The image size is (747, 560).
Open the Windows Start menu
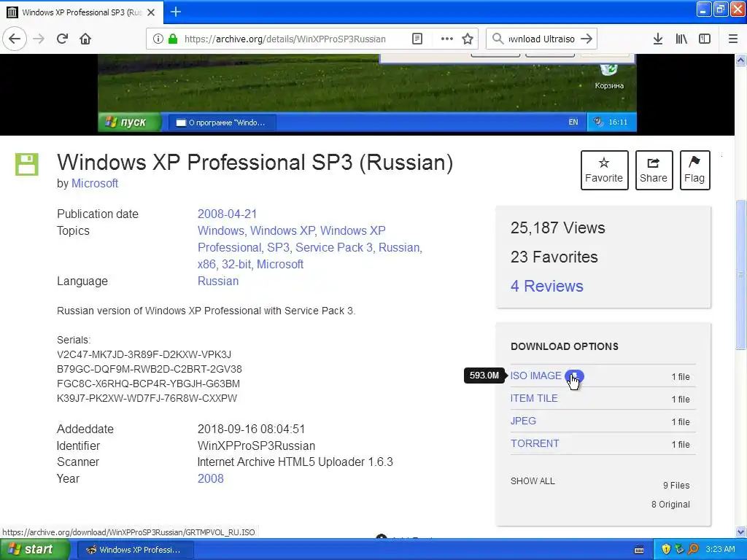tap(34, 550)
